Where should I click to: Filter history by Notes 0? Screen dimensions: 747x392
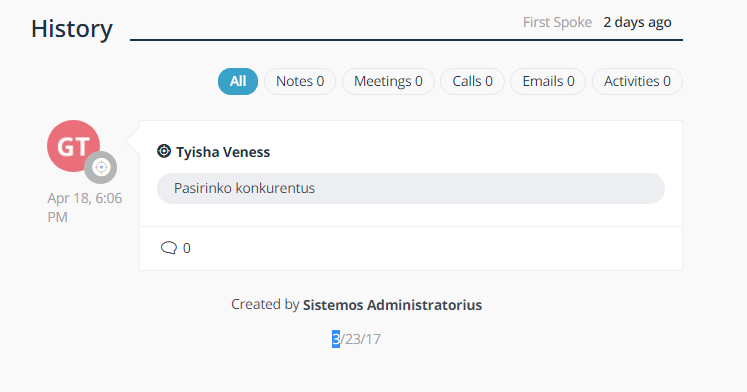point(300,81)
